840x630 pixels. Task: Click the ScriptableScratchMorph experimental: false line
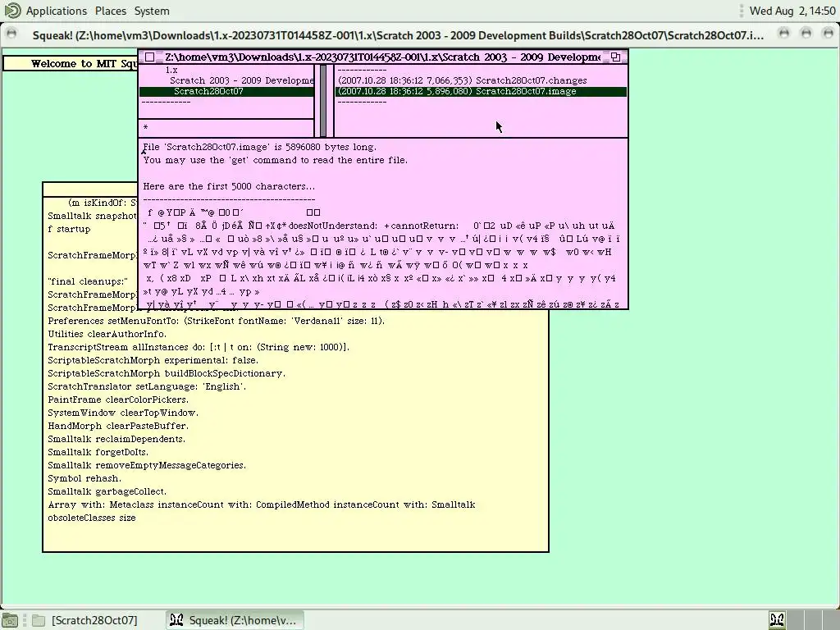(x=153, y=361)
